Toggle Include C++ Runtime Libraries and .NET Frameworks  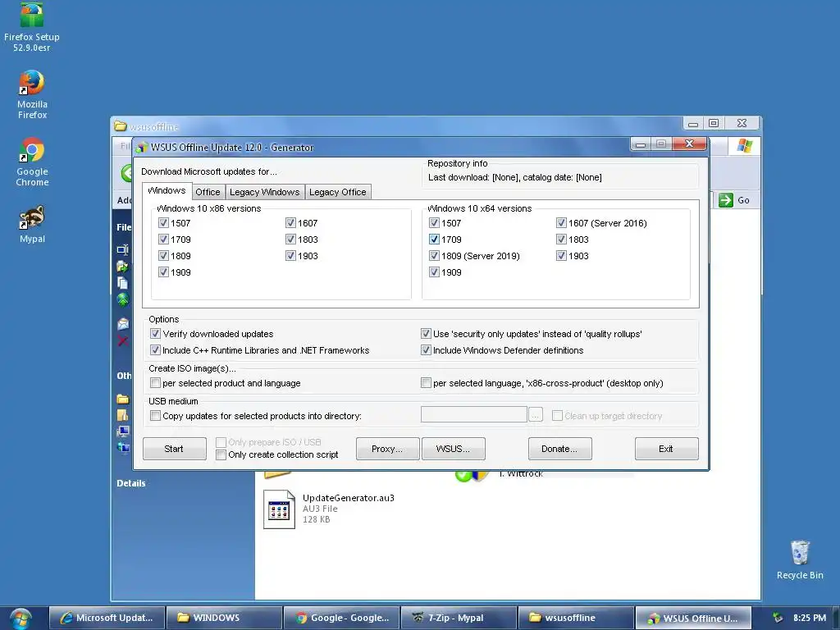point(155,350)
